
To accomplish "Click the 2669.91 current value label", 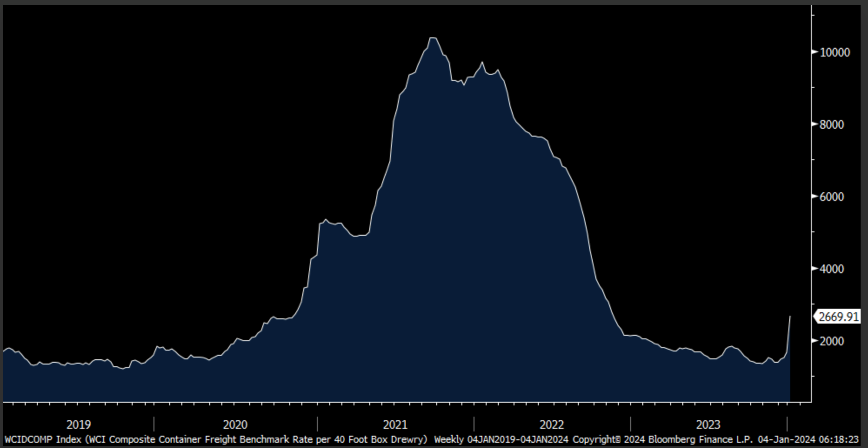I will pyautogui.click(x=838, y=317).
